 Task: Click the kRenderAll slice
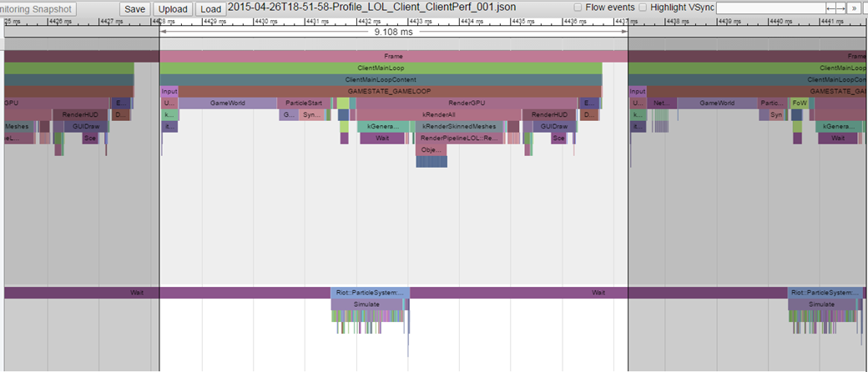point(438,114)
